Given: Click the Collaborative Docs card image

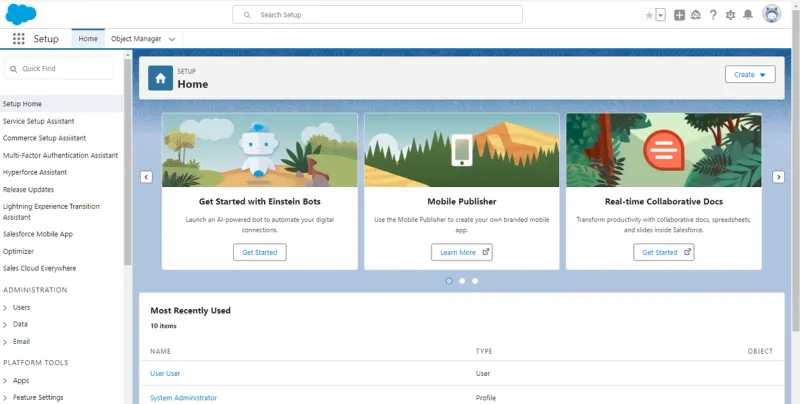Looking at the screenshot, I should point(664,150).
